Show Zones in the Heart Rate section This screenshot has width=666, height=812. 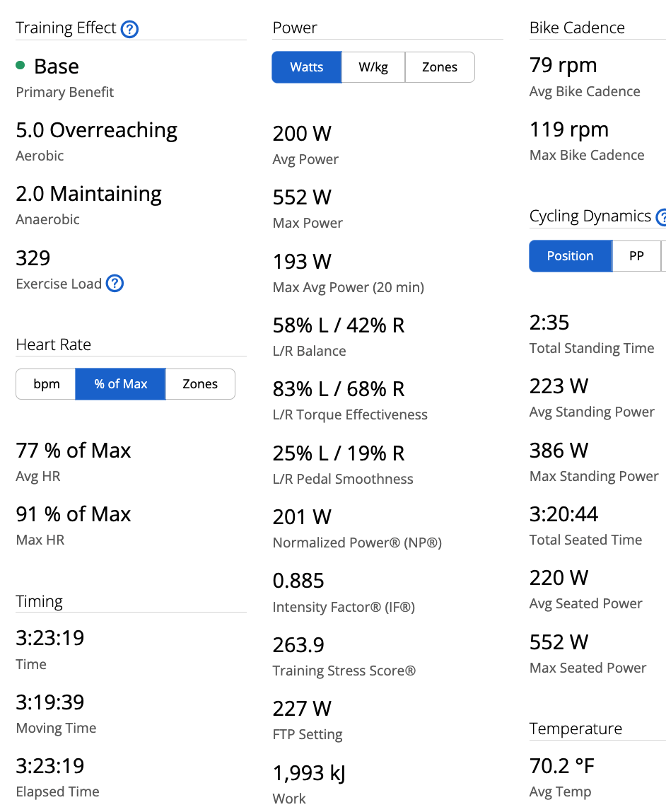tap(200, 384)
